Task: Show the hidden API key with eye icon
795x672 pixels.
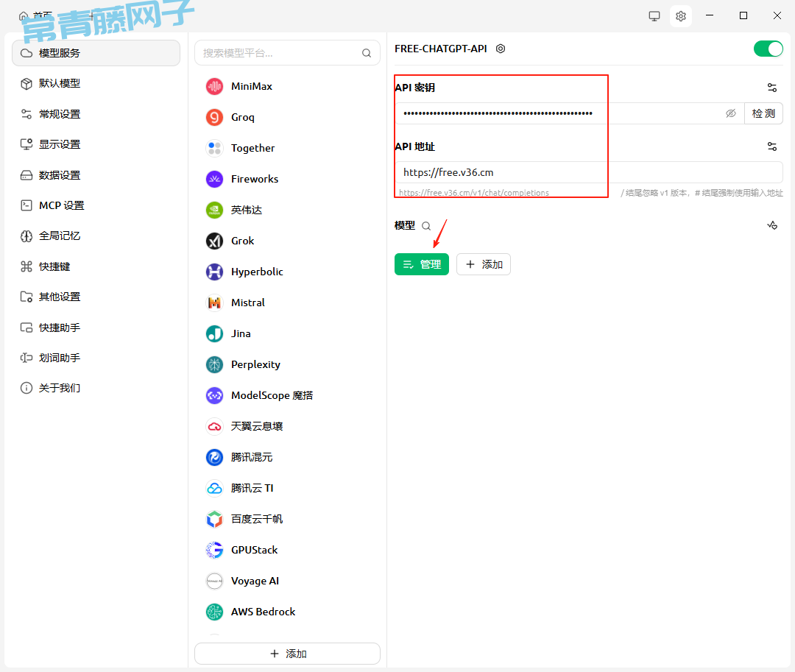Action: click(731, 113)
